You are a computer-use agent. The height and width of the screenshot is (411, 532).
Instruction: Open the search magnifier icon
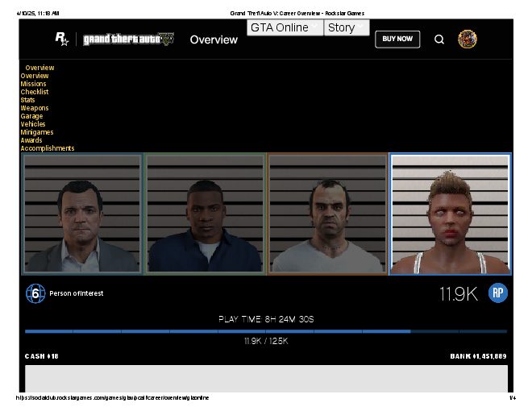[439, 39]
